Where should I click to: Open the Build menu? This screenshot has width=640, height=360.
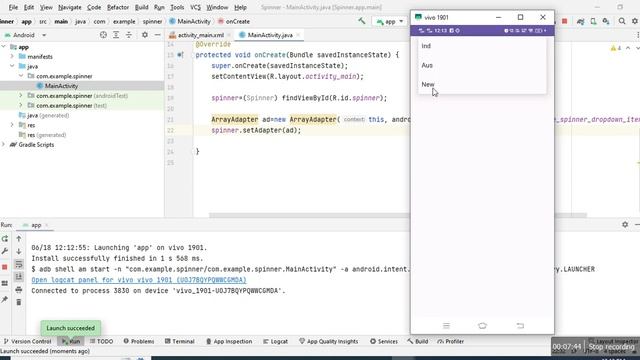[142, 7]
